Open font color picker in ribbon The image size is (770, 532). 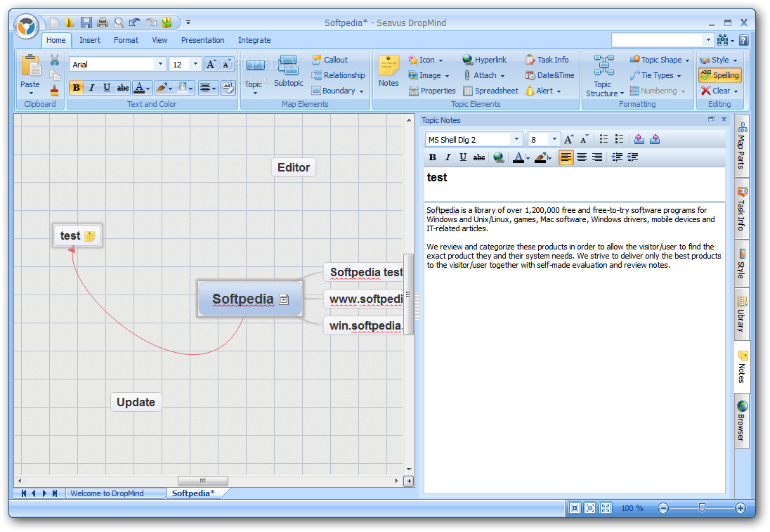coord(142,88)
